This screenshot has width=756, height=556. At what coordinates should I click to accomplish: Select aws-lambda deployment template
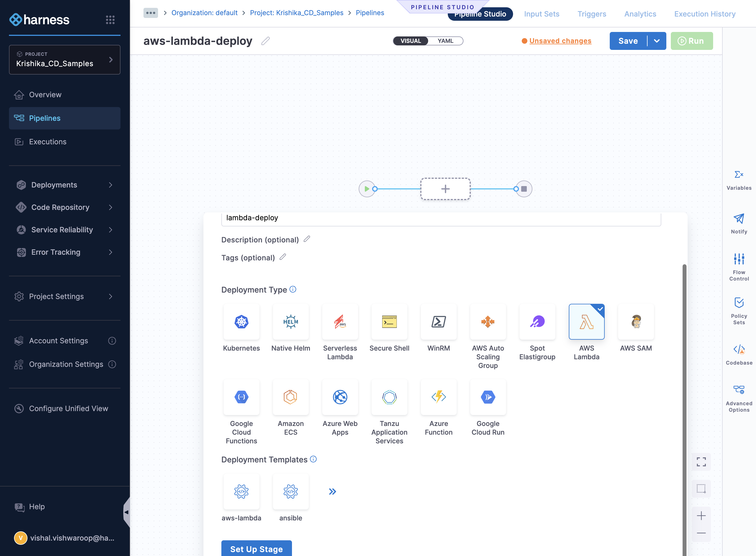pos(241,491)
